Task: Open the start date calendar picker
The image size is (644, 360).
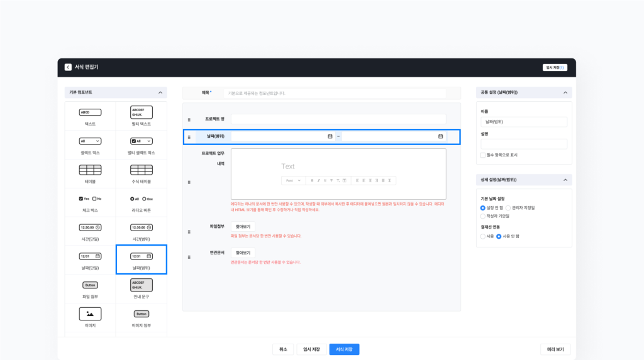Action: tap(330, 136)
